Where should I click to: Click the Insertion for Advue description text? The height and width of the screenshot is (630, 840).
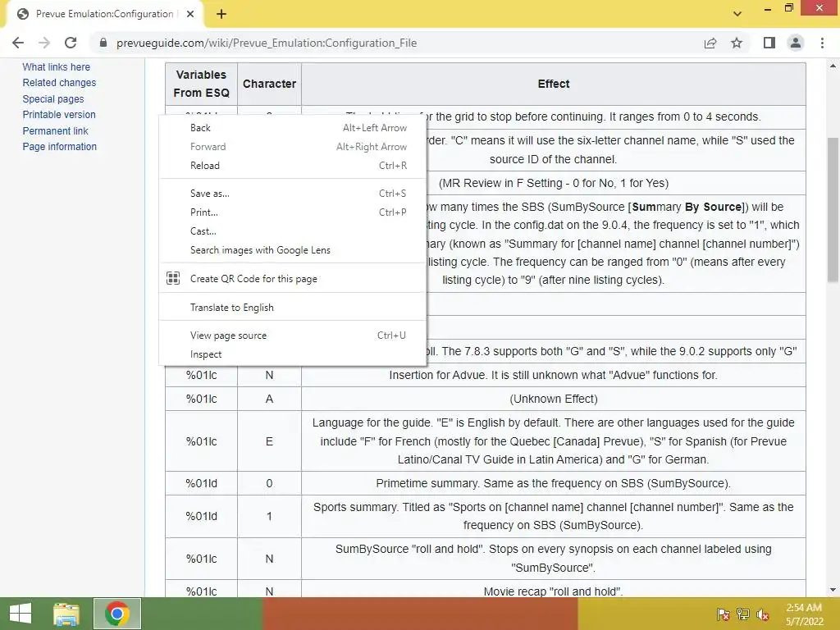(554, 375)
